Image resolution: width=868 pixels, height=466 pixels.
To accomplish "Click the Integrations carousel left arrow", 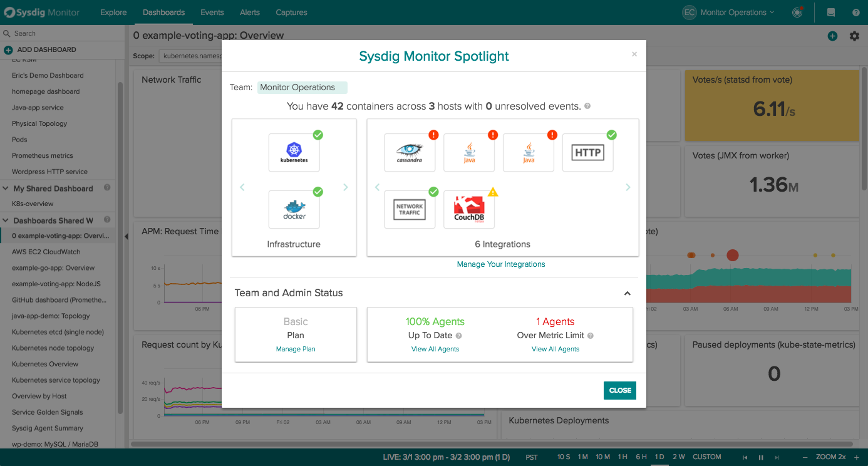I will [x=377, y=187].
